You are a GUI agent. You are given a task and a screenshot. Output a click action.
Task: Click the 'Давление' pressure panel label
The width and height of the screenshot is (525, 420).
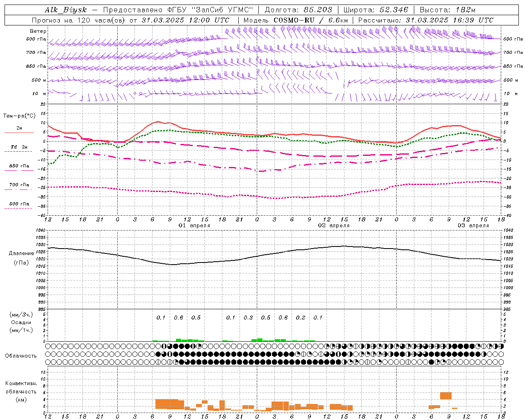(21, 253)
